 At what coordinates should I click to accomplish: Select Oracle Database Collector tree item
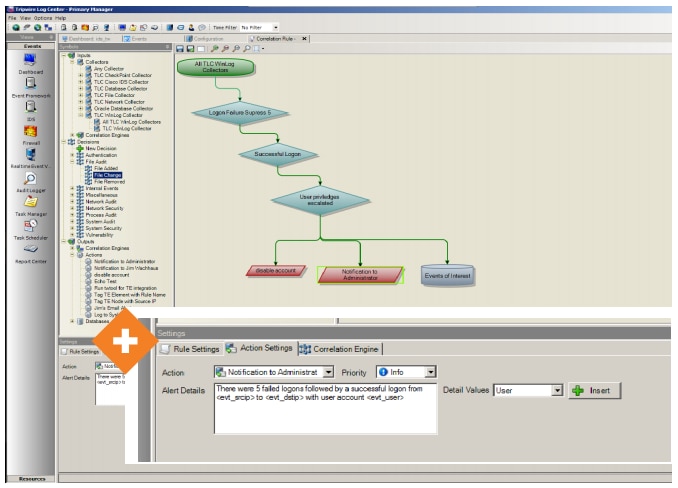(x=123, y=108)
